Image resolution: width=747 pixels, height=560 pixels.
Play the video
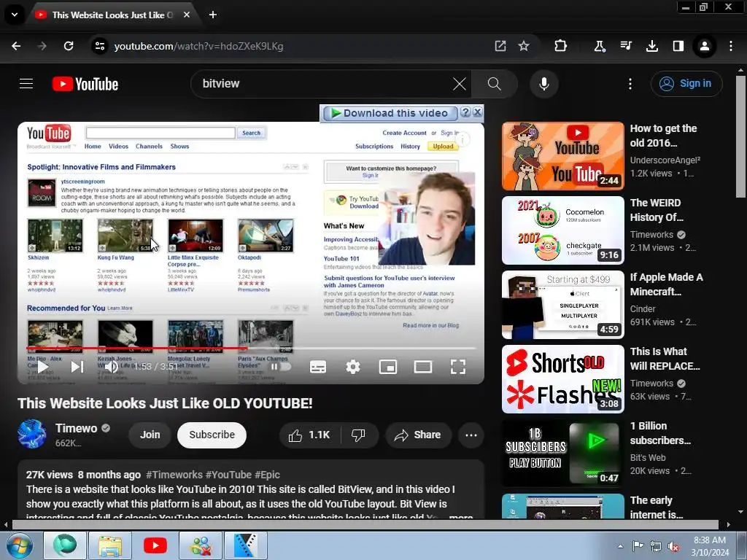(x=43, y=367)
